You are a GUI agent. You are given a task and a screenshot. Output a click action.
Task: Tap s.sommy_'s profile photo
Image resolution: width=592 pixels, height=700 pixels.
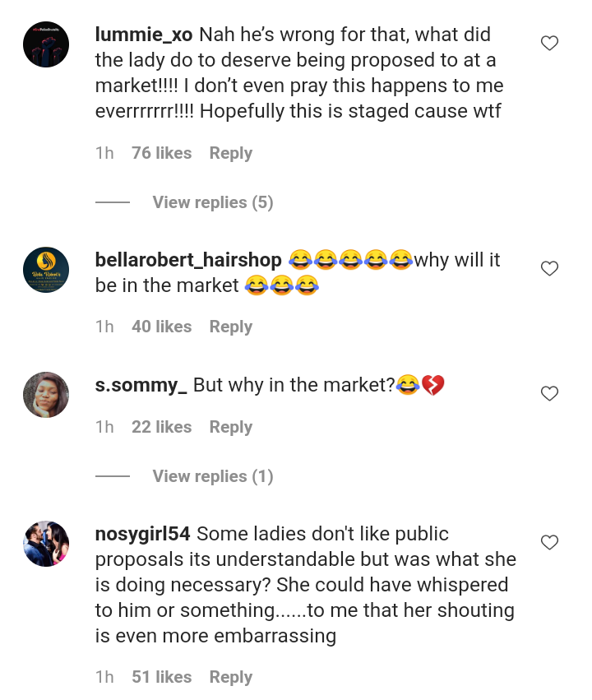tap(46, 395)
